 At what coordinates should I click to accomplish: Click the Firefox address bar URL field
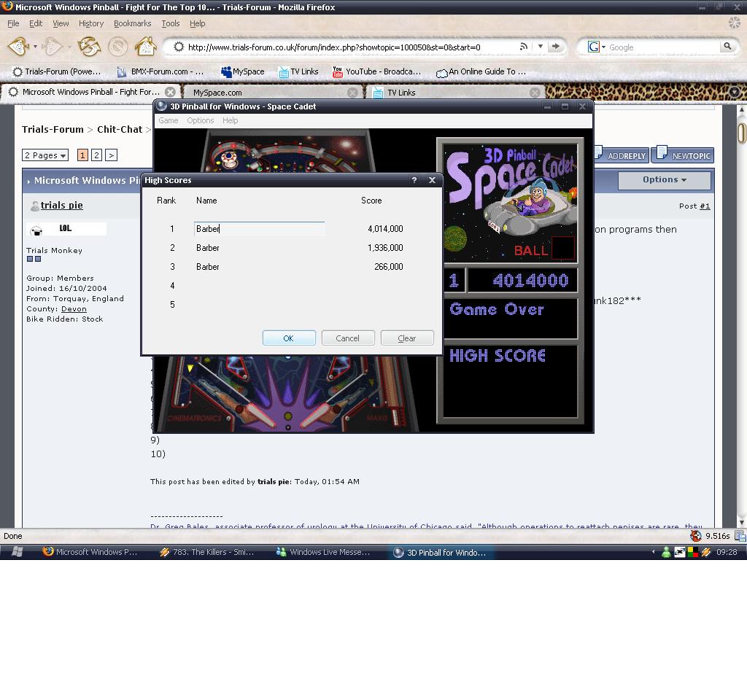(350, 47)
